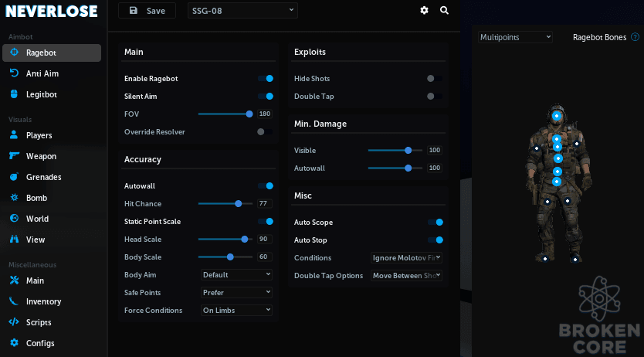Toggle the Auto Stop switch
The image size is (644, 357).
[436, 240]
